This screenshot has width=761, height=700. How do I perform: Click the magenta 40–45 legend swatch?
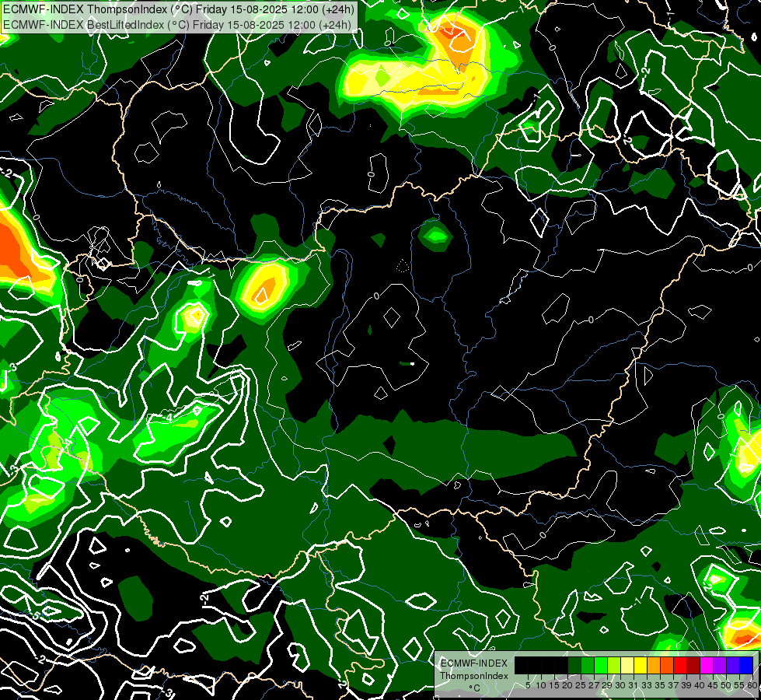[x=707, y=666]
